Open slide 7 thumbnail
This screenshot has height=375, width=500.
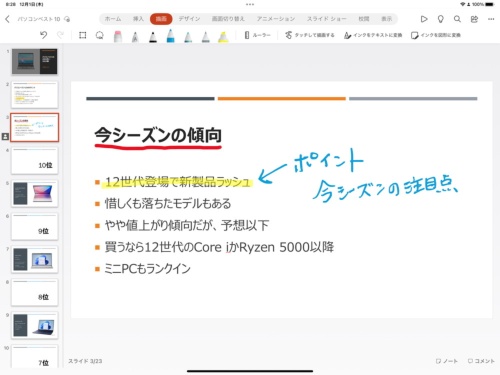tap(35, 259)
